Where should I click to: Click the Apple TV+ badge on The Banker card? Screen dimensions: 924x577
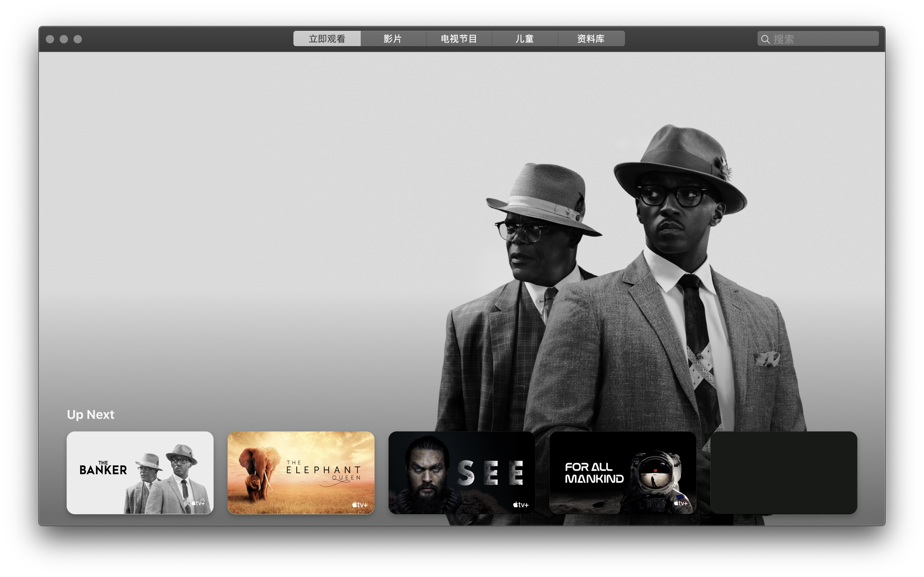click(x=198, y=503)
